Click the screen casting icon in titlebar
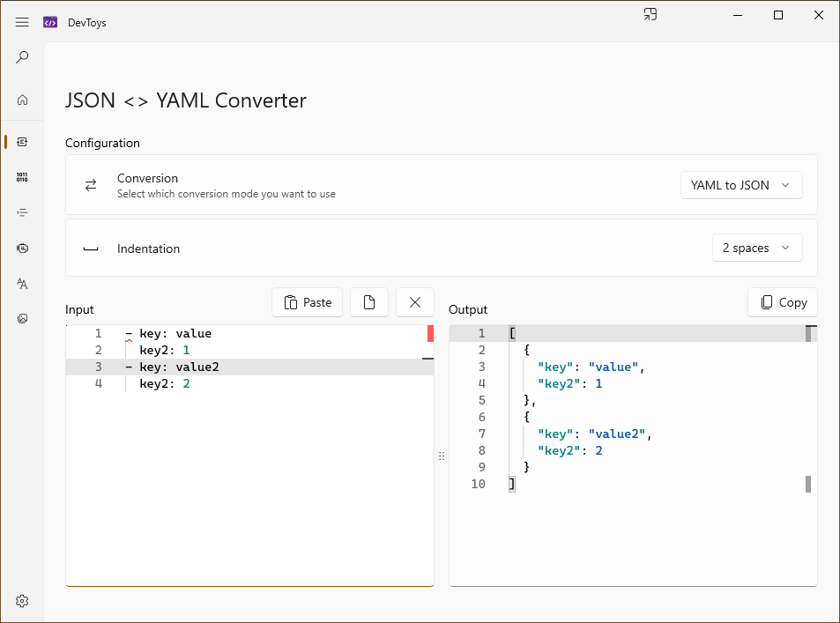840x623 pixels. coord(650,15)
